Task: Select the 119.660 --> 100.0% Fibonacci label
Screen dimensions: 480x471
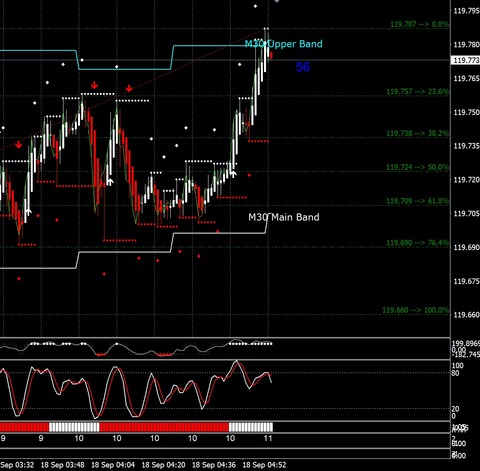Action: tap(415, 310)
